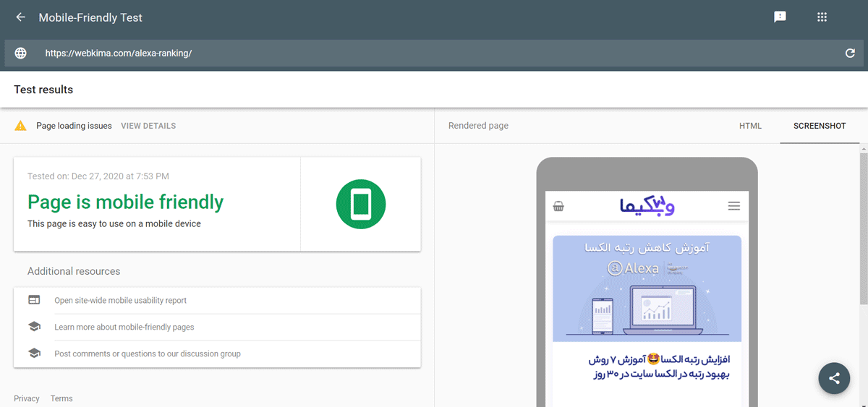Click the 'Page loading issues' text
868x407 pixels.
click(x=74, y=126)
